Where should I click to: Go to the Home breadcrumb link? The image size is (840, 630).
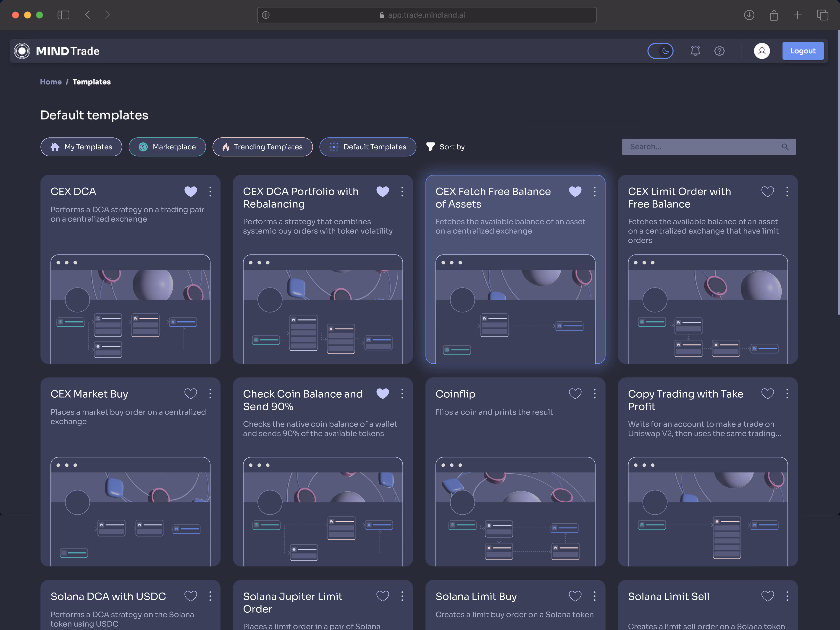(51, 82)
